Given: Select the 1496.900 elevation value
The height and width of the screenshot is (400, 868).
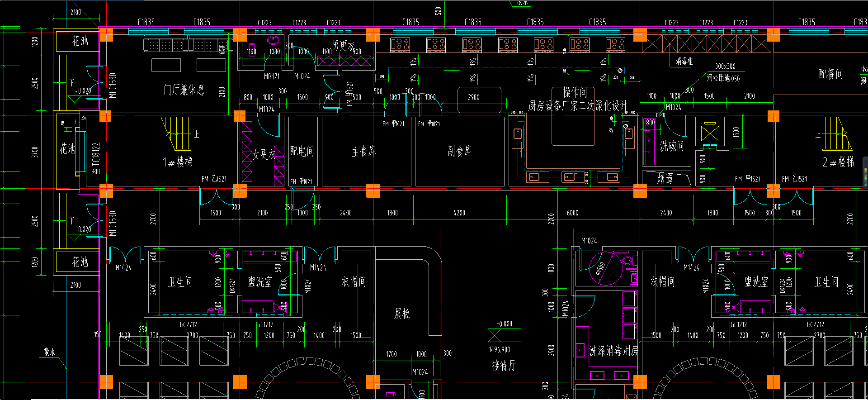Looking at the screenshot, I should pyautogui.click(x=500, y=350).
